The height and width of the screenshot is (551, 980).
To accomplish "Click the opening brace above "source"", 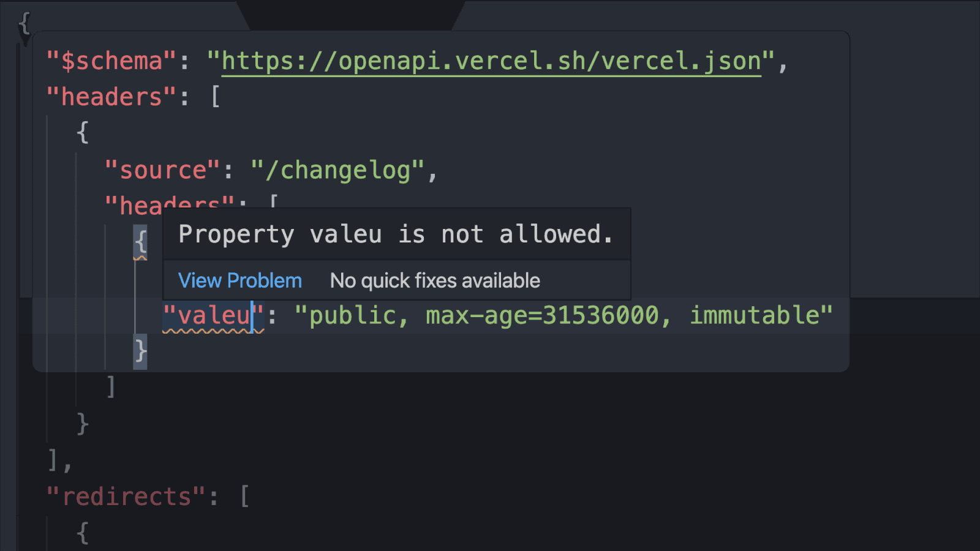I will [83, 133].
